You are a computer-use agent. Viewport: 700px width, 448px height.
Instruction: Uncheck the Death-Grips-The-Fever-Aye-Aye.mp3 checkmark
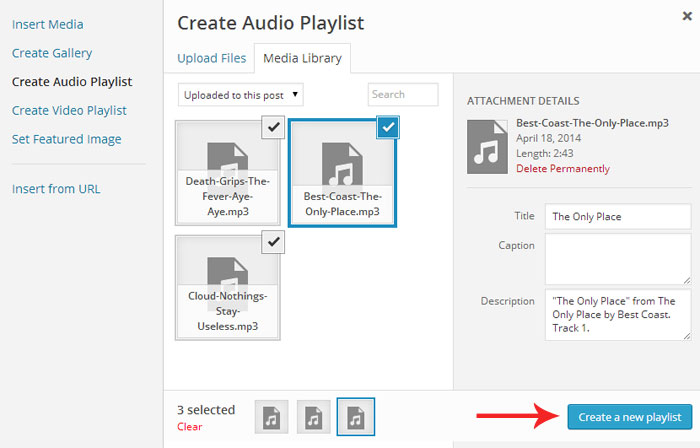click(273, 127)
